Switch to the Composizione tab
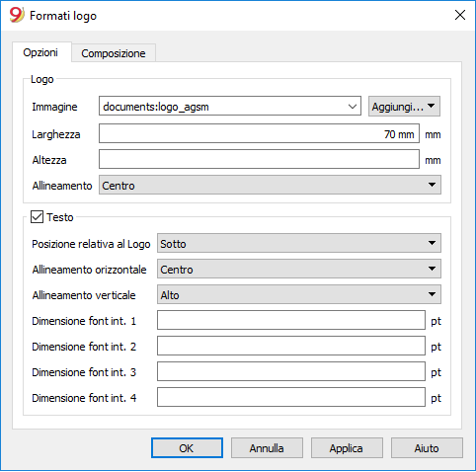Screen dimensions: 476x472 pos(114,53)
